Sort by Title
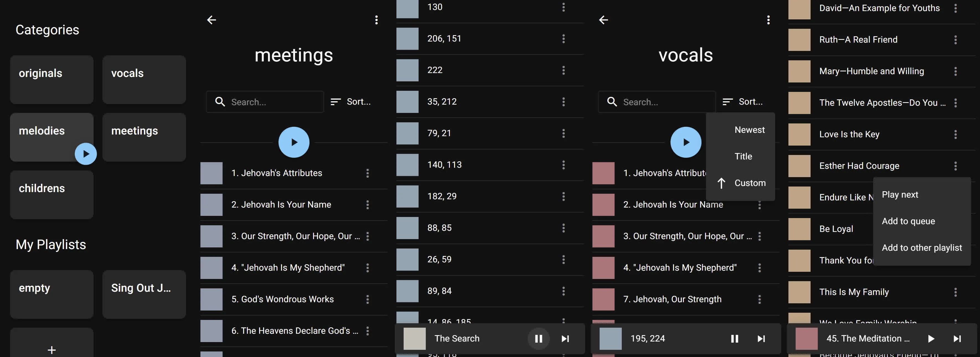Screen dimensions: 980x357 (x=740, y=156)
